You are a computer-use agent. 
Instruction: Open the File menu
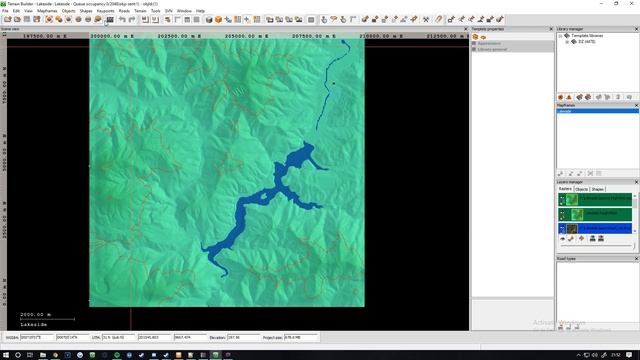[5, 11]
